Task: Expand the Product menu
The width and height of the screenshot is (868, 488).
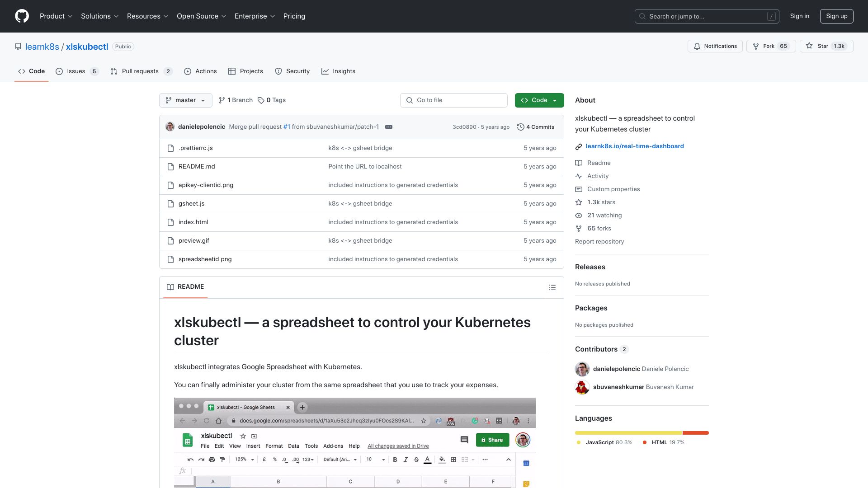Action: 56,16
